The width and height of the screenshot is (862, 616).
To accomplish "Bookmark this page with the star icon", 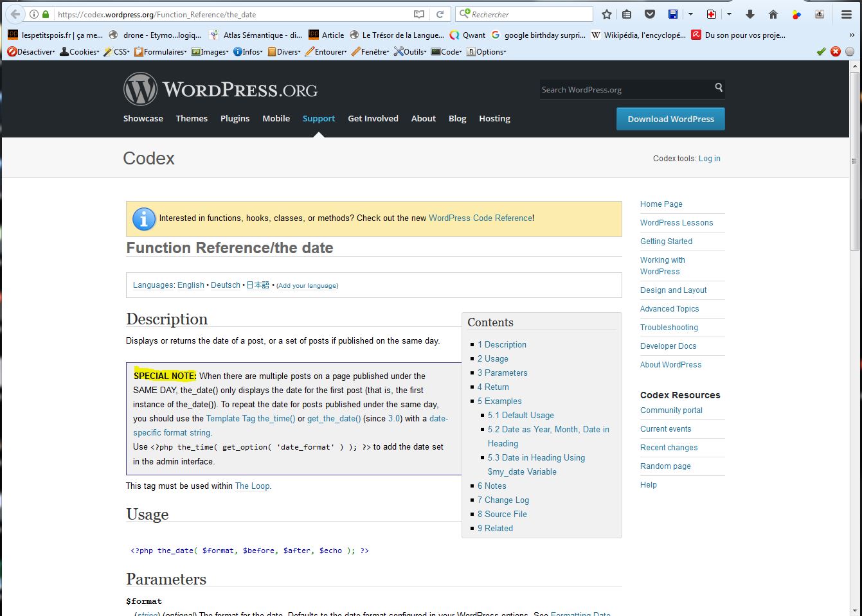I will 606,14.
